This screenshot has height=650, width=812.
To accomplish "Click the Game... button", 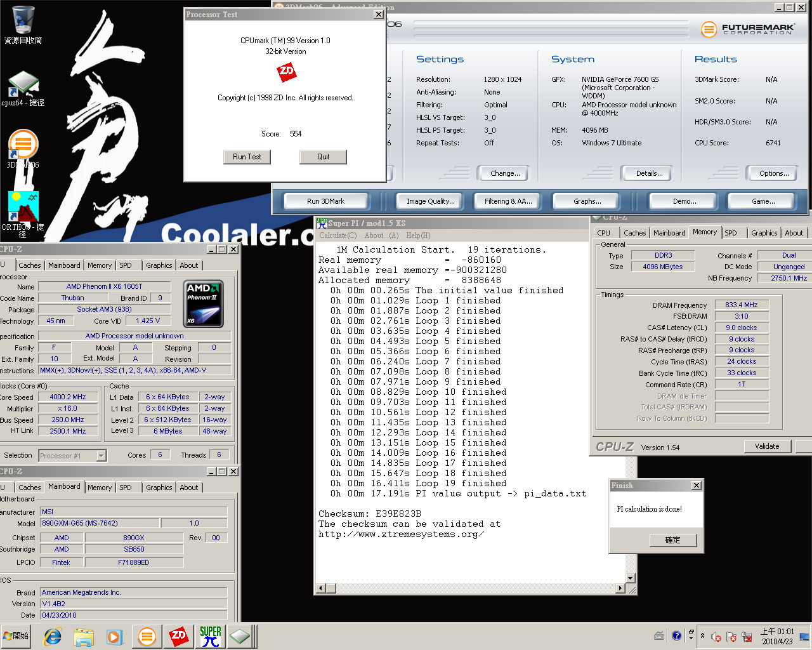I will point(763,201).
